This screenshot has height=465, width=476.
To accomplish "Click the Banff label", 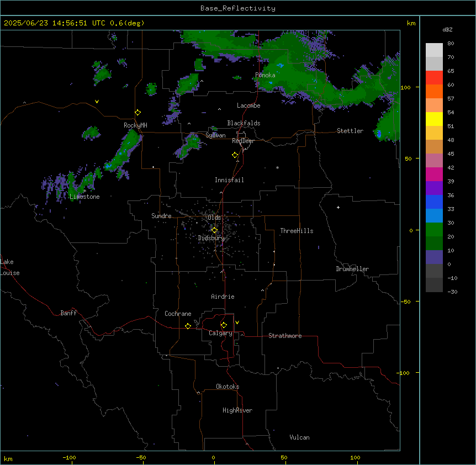I will (x=68, y=313).
